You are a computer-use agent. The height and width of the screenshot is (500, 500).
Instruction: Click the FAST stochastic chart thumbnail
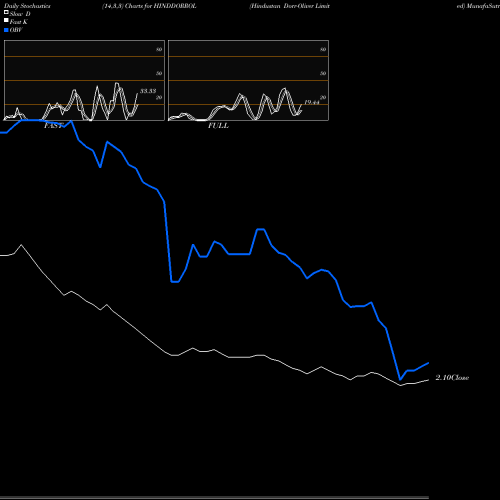[x=84, y=80]
